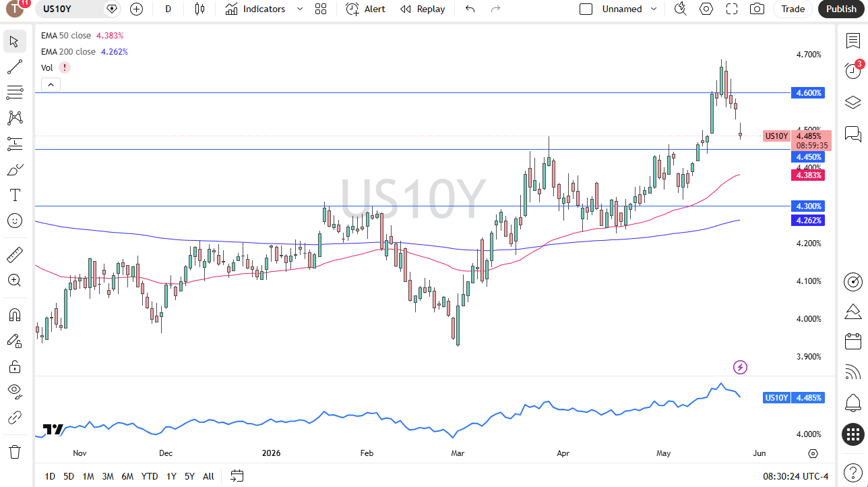Open chart settings gear icon
868x487 pixels.
pos(706,9)
